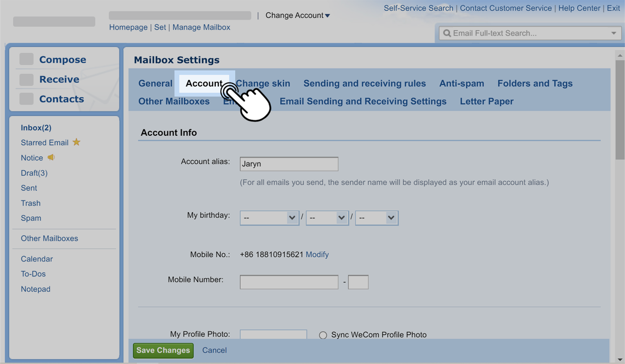This screenshot has height=364, width=625.
Task: Click the Cancel link
Action: click(x=214, y=350)
